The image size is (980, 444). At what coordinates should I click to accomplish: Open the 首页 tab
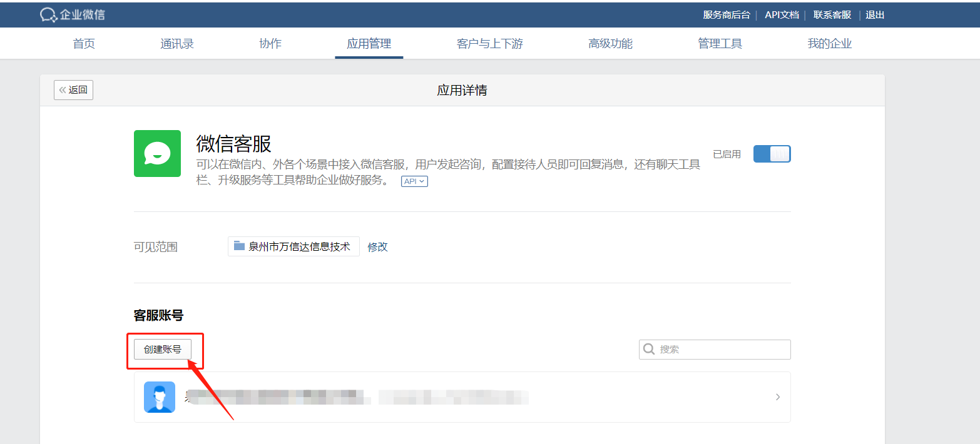84,44
